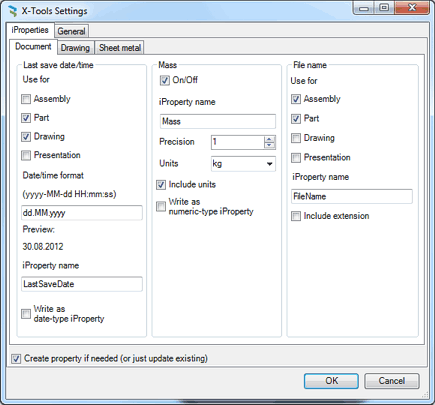
Task: Open the Sheet metal sub-tab
Action: click(120, 48)
